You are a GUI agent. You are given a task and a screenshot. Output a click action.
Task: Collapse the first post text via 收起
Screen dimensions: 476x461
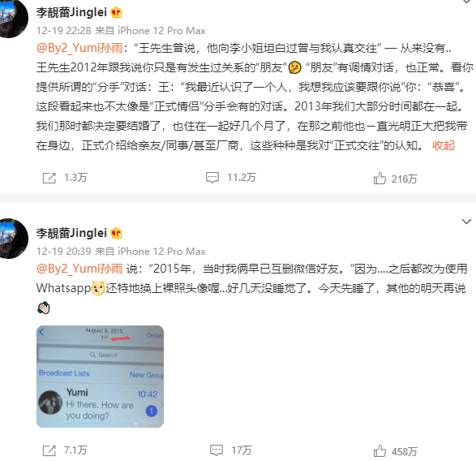click(x=444, y=145)
